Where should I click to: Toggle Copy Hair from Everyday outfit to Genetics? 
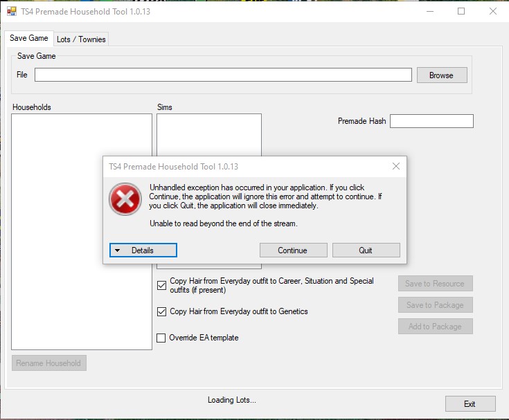coord(161,311)
